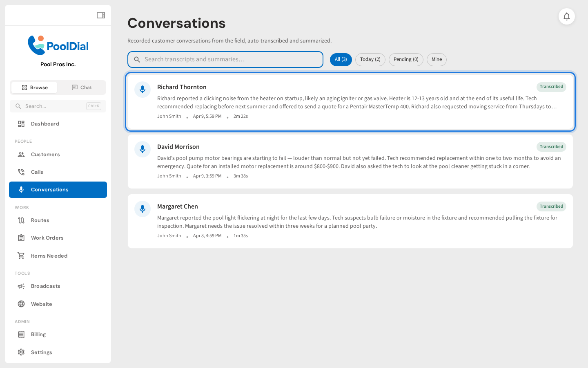Click the Items Needed cart icon

[21, 256]
